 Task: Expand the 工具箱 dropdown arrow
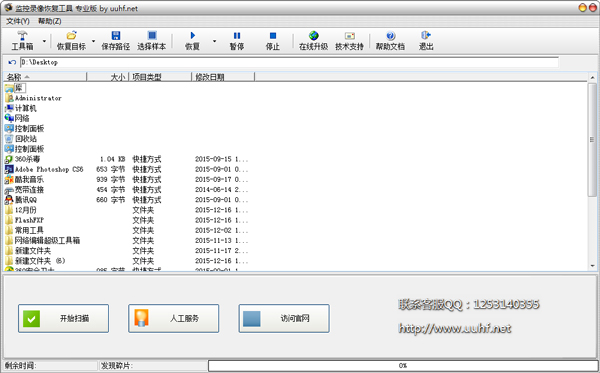tap(44, 41)
